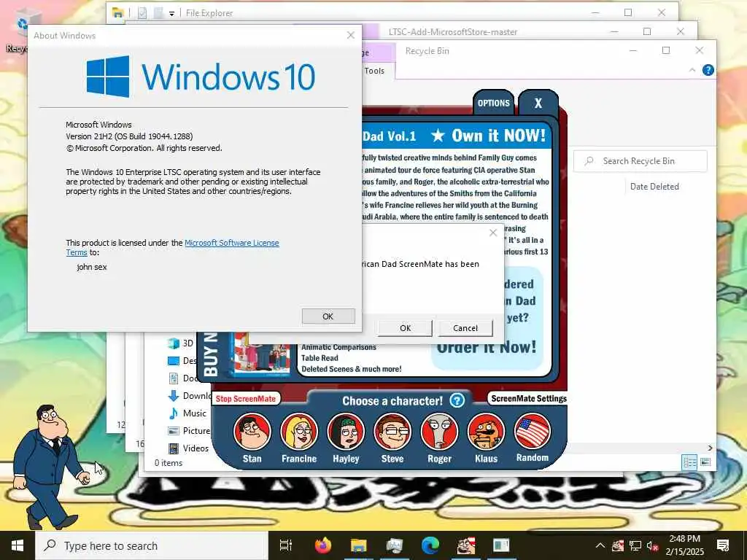Choose the Stan character icon

(x=252, y=432)
